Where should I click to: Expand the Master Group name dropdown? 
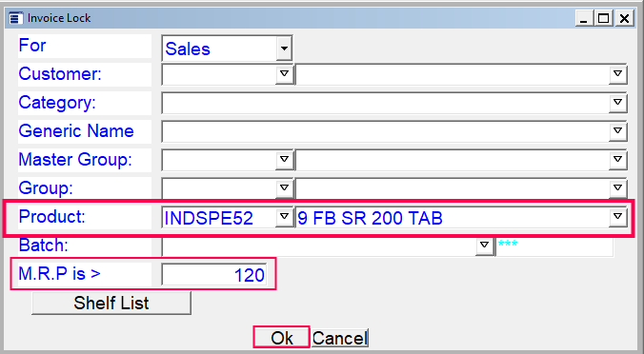(x=617, y=160)
